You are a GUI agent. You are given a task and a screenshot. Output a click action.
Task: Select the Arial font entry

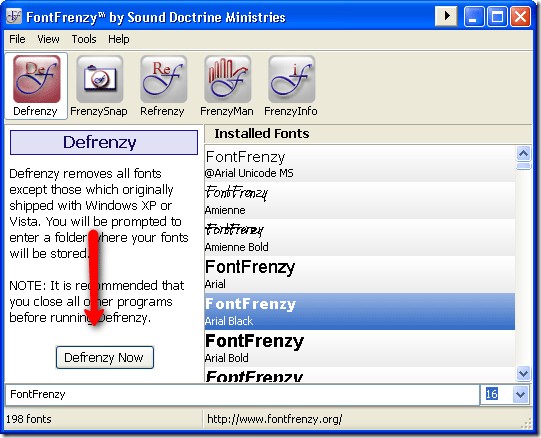pos(360,275)
